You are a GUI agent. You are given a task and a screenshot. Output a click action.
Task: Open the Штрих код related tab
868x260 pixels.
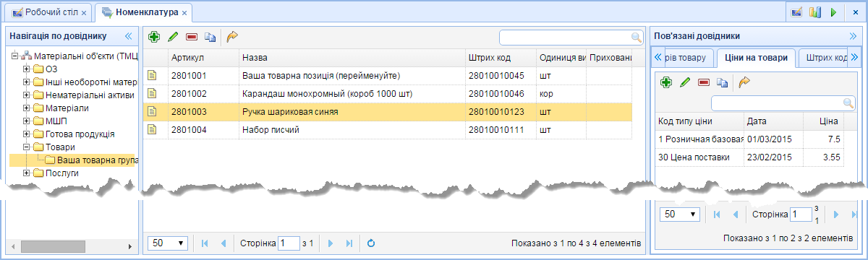[x=825, y=57]
